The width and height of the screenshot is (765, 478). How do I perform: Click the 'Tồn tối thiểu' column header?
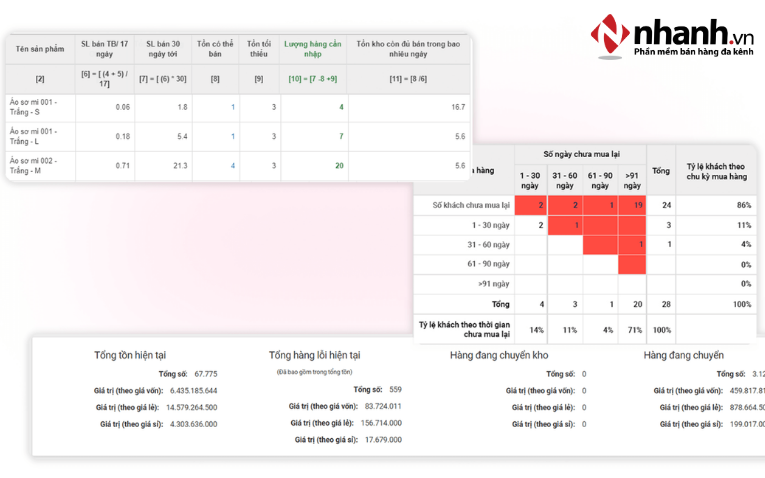click(259, 48)
